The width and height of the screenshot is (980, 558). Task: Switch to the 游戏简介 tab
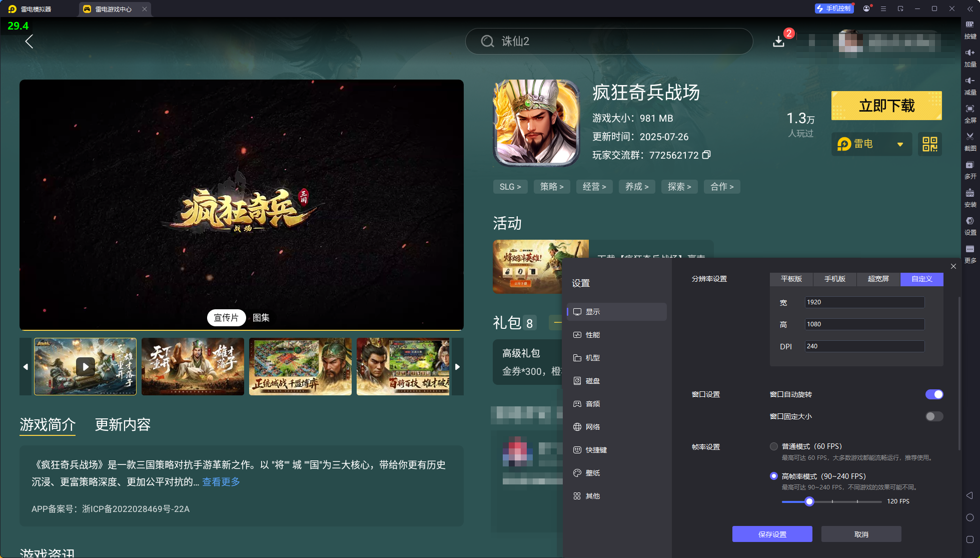(48, 425)
